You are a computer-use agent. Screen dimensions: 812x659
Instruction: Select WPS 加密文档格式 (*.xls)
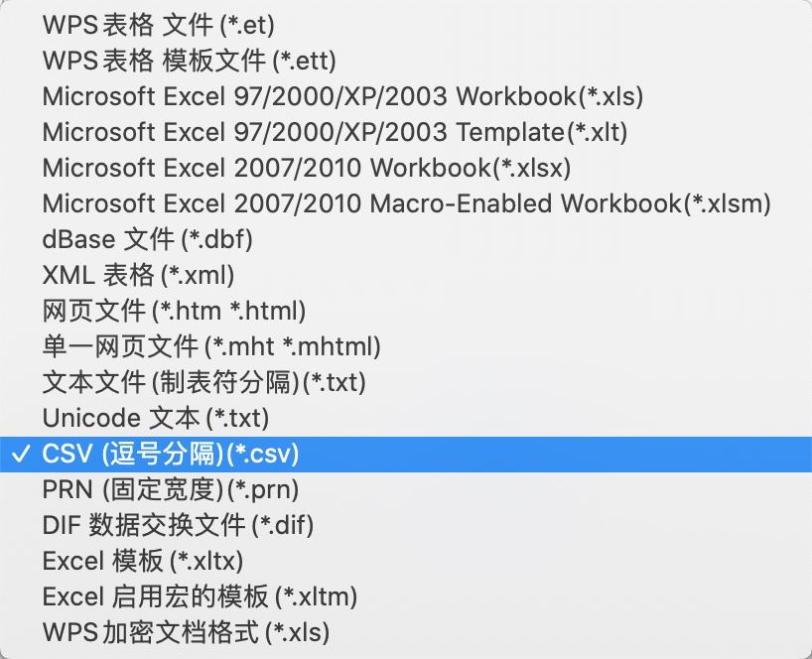click(186, 632)
